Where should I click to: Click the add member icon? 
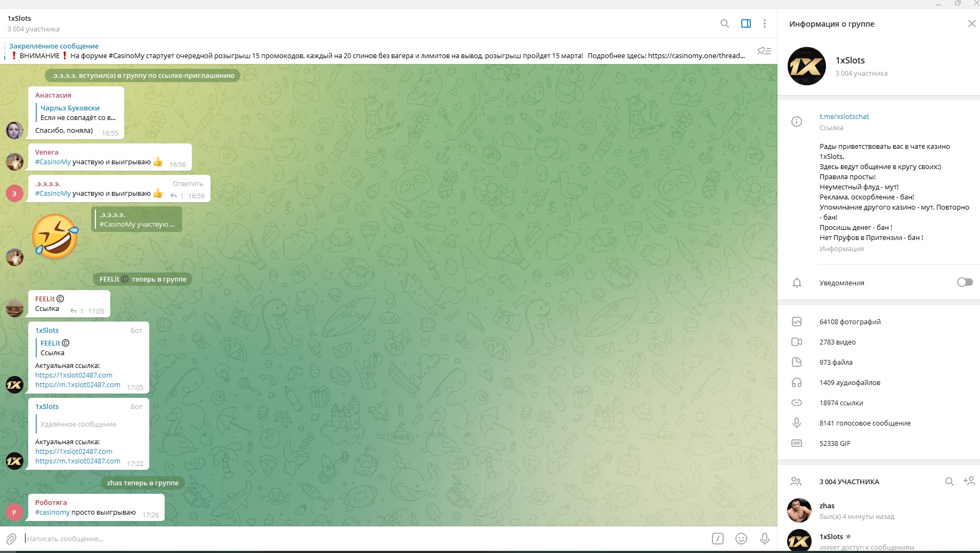969,481
